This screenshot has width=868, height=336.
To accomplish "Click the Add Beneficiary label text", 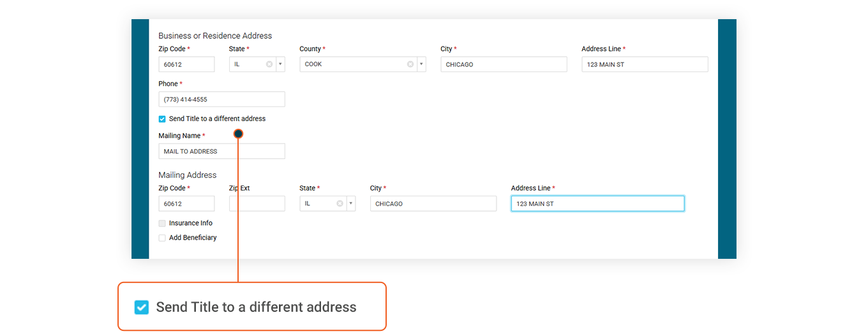I will pos(193,238).
